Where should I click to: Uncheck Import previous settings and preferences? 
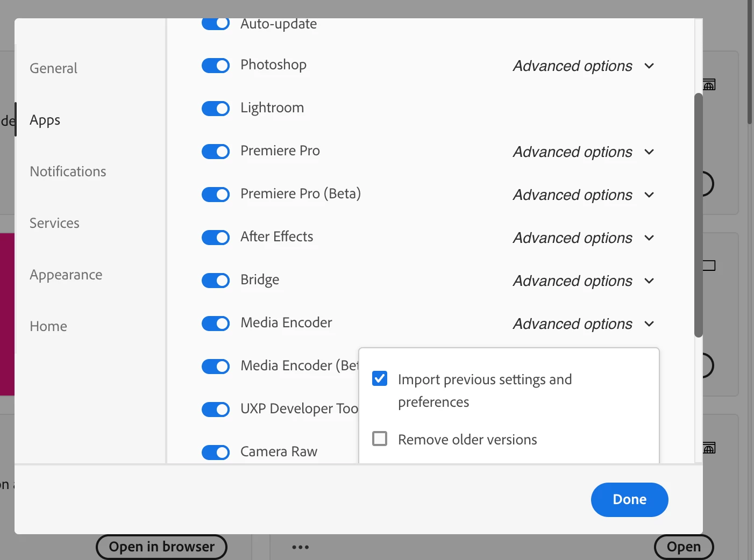point(380,379)
